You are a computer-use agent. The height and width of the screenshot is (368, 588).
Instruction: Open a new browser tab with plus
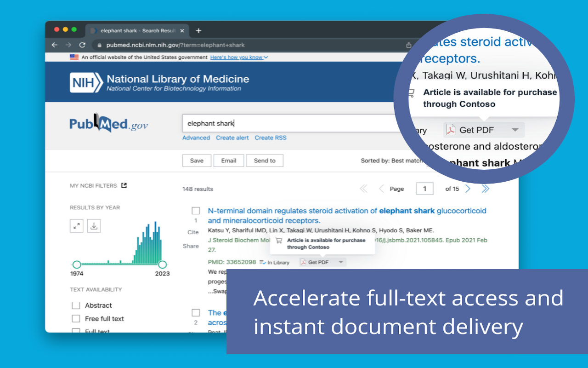click(198, 31)
